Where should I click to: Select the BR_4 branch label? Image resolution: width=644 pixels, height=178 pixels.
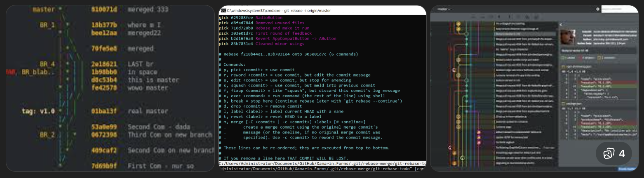pyautogui.click(x=47, y=64)
